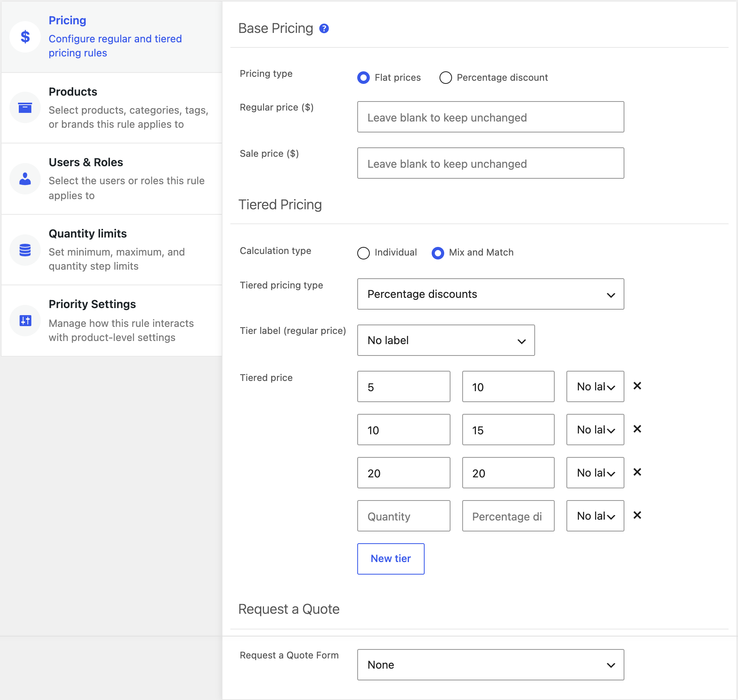Switch to the Quantity limits tab
Viewport: 738px width, 700px height.
click(112, 250)
